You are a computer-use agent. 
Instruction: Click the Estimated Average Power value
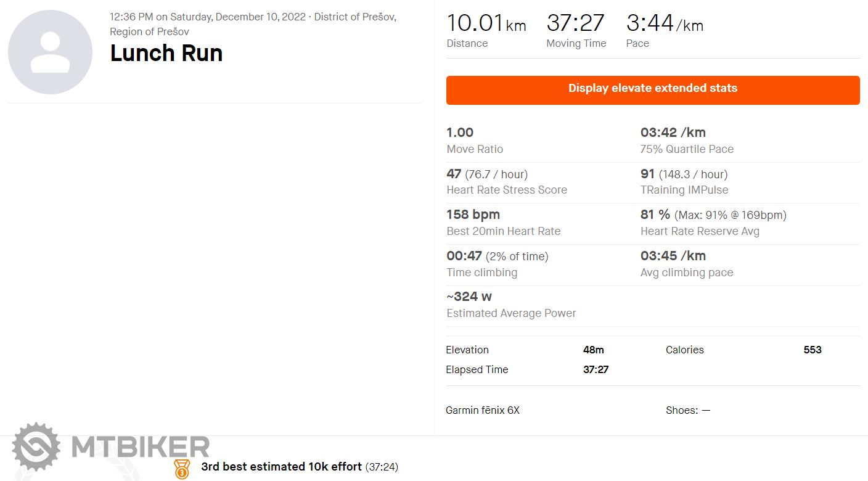pyautogui.click(x=469, y=297)
